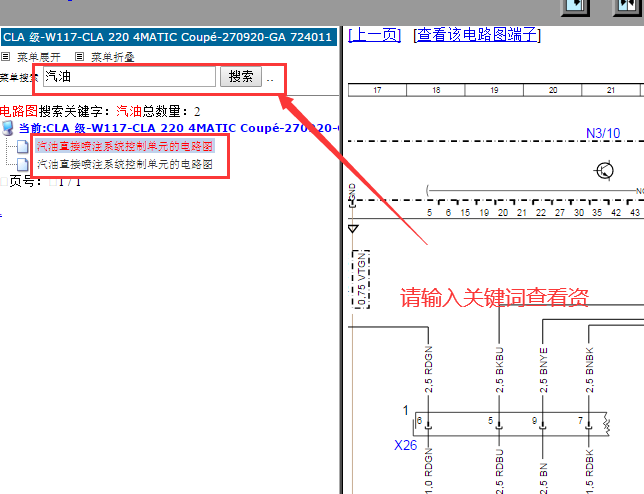Click the 搜索 search button

241,76
